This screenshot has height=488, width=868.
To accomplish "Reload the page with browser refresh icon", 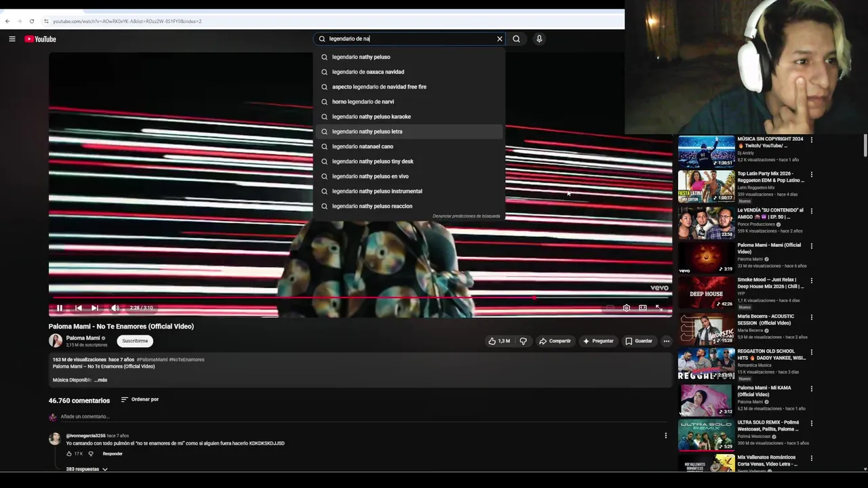I will tap(31, 21).
